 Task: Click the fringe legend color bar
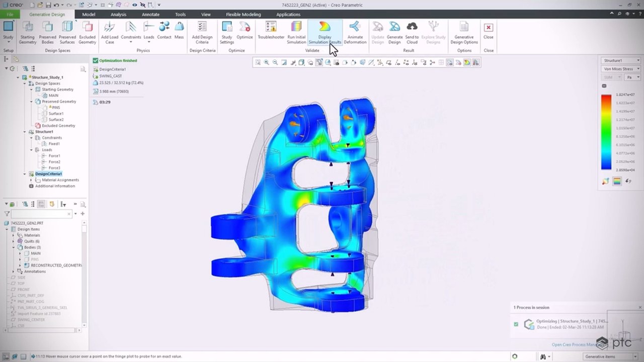pyautogui.click(x=606, y=132)
